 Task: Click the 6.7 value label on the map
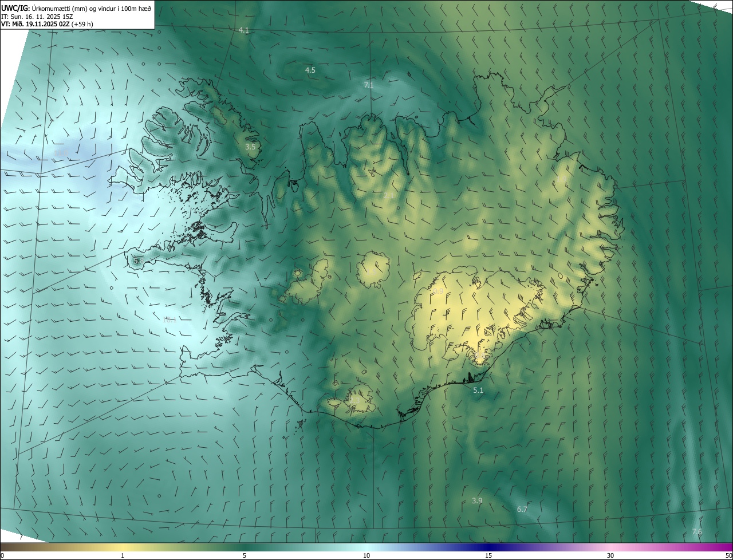click(x=522, y=509)
